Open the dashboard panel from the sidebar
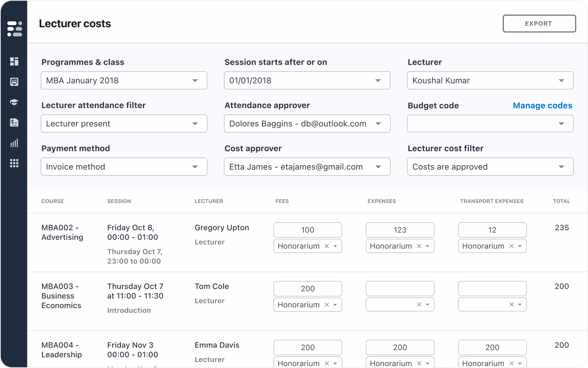 (14, 61)
